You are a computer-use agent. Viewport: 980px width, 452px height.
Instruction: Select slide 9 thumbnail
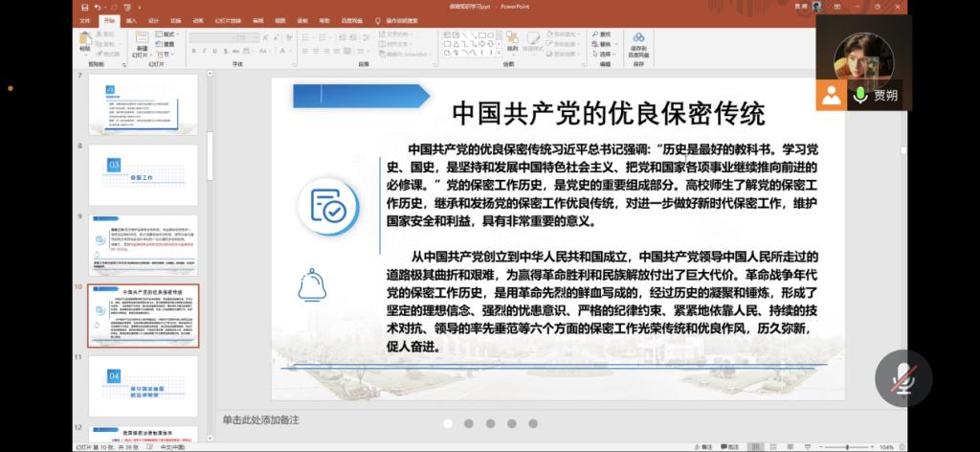point(144,246)
